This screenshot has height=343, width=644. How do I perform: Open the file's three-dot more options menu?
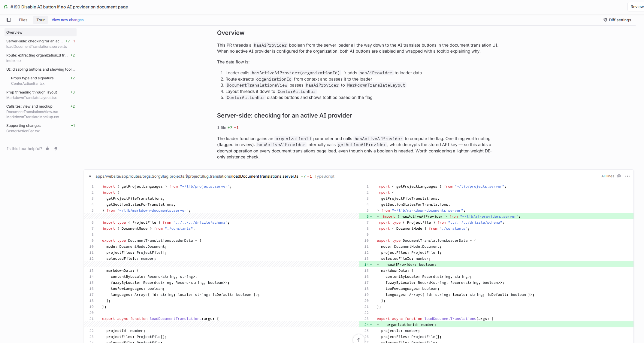627,176
